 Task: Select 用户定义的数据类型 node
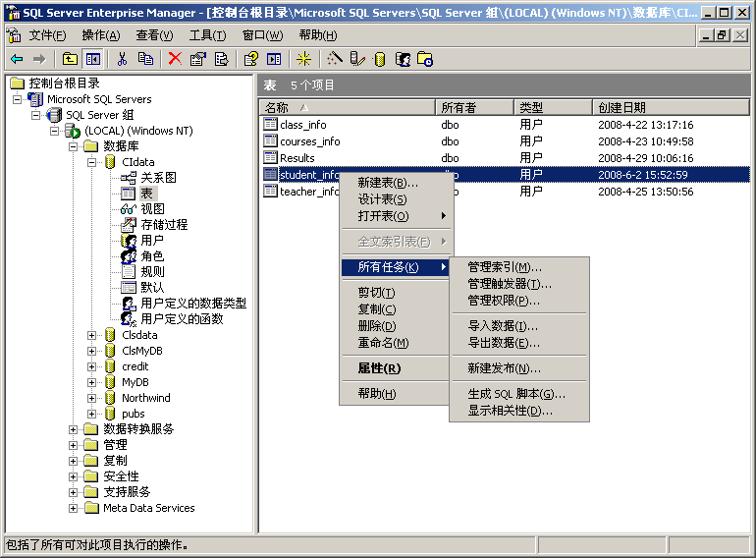(193, 304)
